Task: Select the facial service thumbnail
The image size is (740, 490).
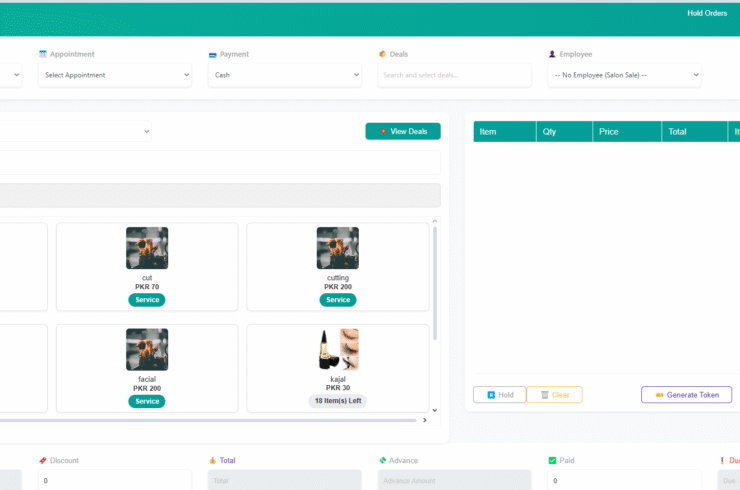Action: click(147, 349)
